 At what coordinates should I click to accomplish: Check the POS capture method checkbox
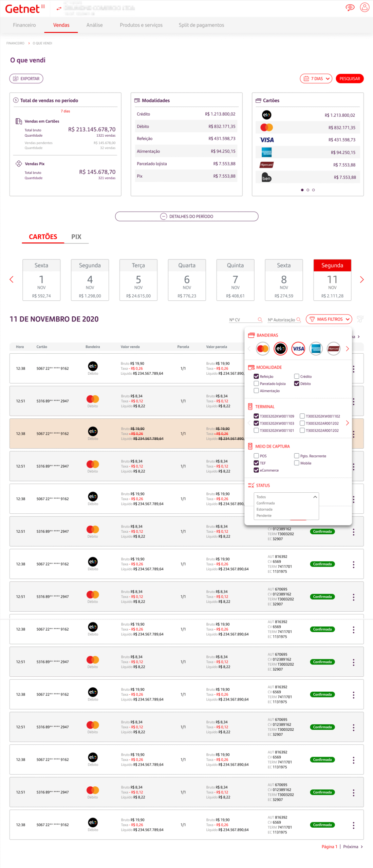[256, 455]
